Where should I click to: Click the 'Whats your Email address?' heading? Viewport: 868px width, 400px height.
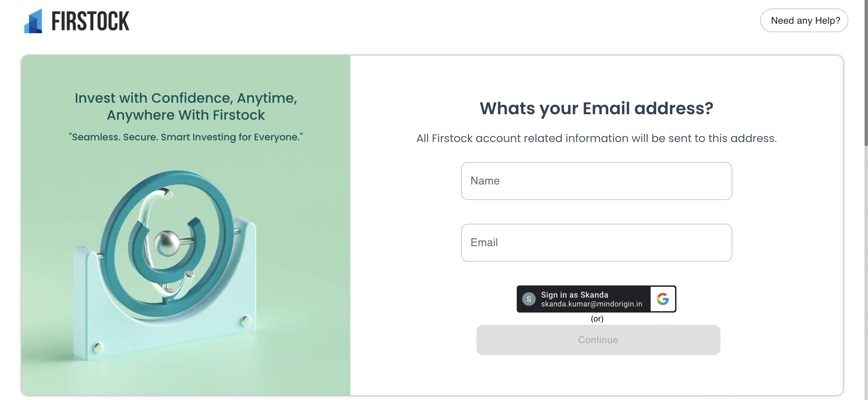pos(596,108)
